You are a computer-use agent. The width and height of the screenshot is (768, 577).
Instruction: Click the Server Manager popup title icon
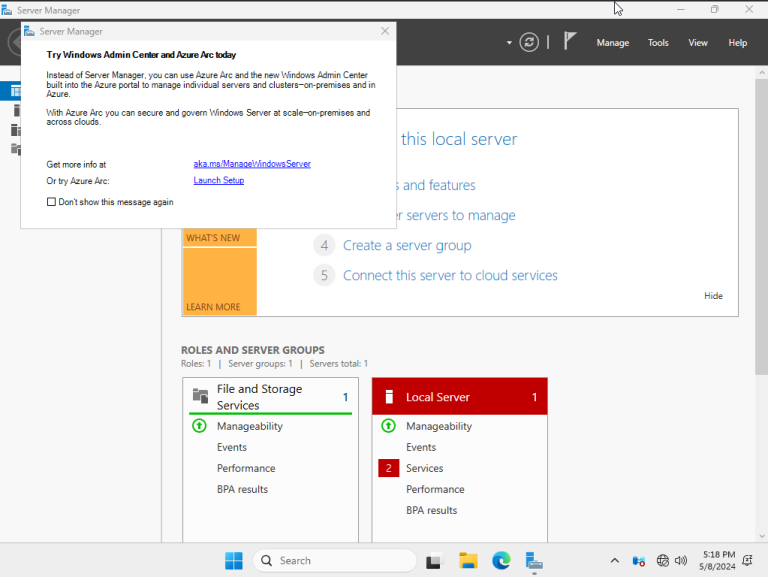tap(29, 31)
